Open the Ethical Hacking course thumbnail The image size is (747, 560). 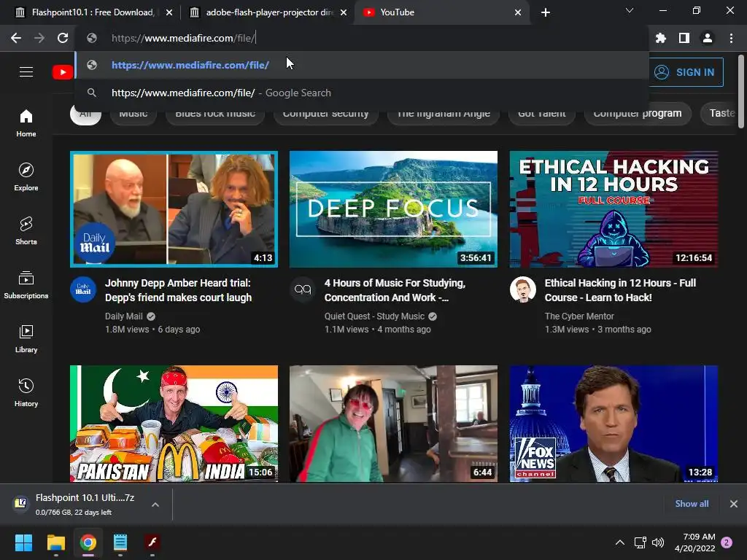point(614,209)
